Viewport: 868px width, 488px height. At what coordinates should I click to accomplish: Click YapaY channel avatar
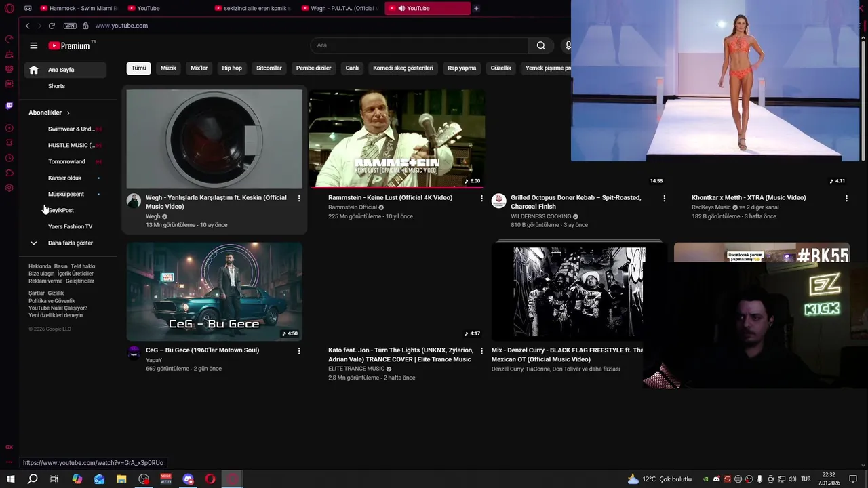click(x=134, y=353)
